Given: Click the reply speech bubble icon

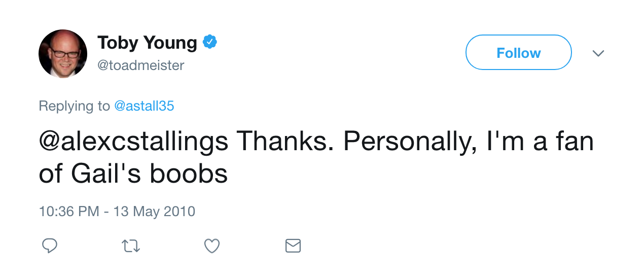Looking at the screenshot, I should [x=49, y=246].
